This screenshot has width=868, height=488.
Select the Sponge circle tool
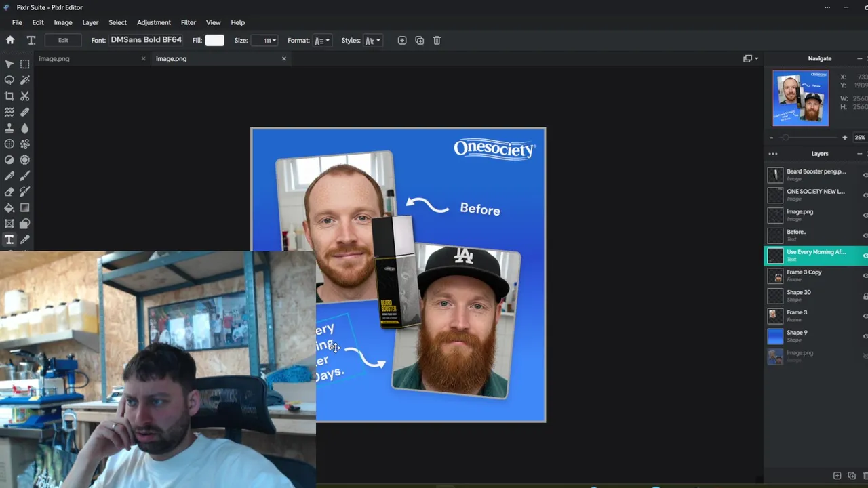click(x=9, y=144)
